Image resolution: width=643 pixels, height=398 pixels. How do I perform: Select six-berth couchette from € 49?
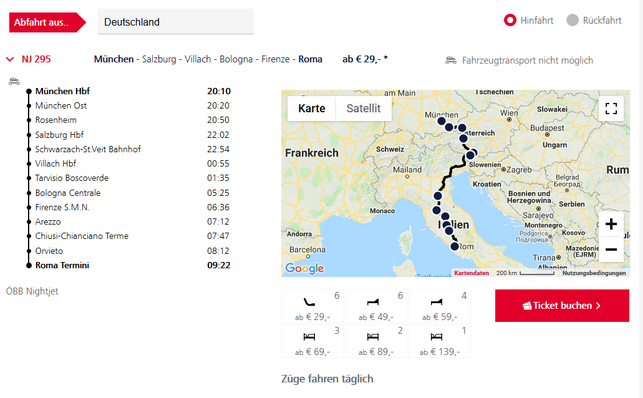pyautogui.click(x=376, y=306)
